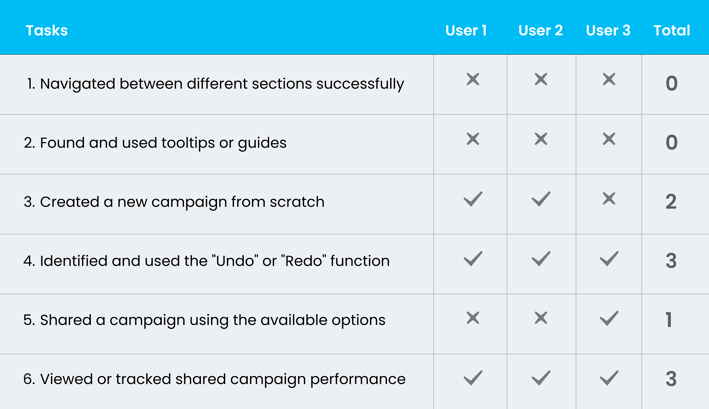Click User 2 checkmark for campaign performance task

(x=540, y=378)
